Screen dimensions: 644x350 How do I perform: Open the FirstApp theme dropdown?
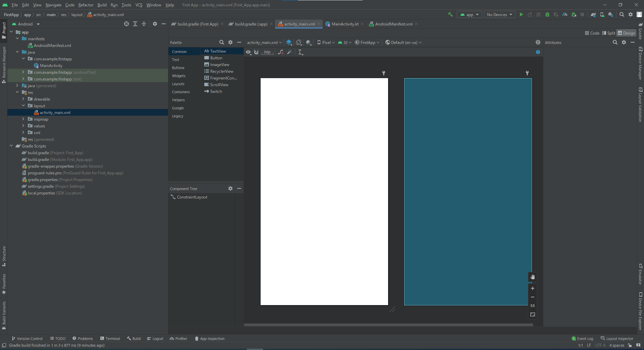pos(367,42)
